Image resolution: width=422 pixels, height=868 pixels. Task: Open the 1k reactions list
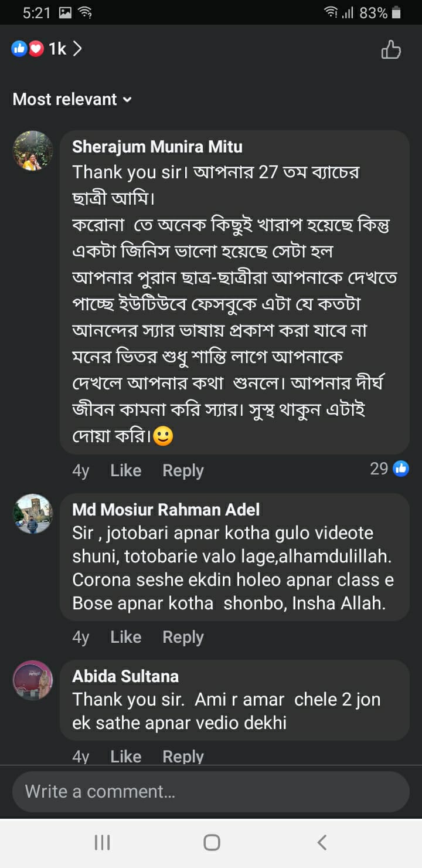tap(47, 49)
